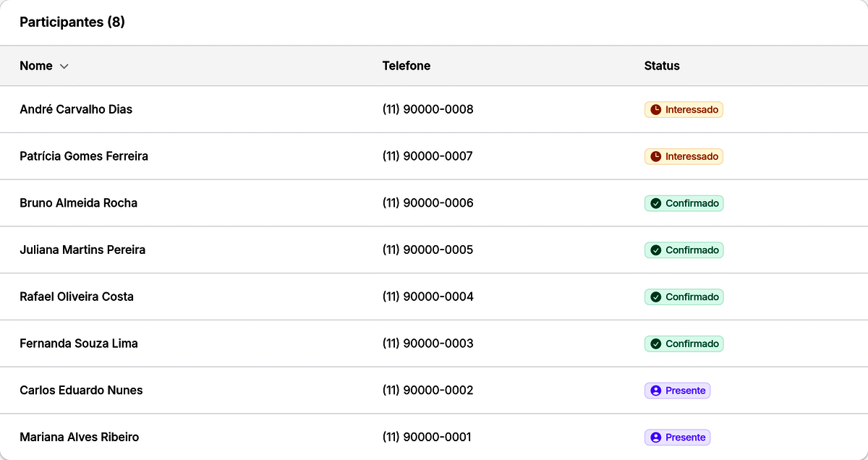Click Mariana's Presente status badge
Image resolution: width=868 pixels, height=460 pixels.
[x=678, y=437]
